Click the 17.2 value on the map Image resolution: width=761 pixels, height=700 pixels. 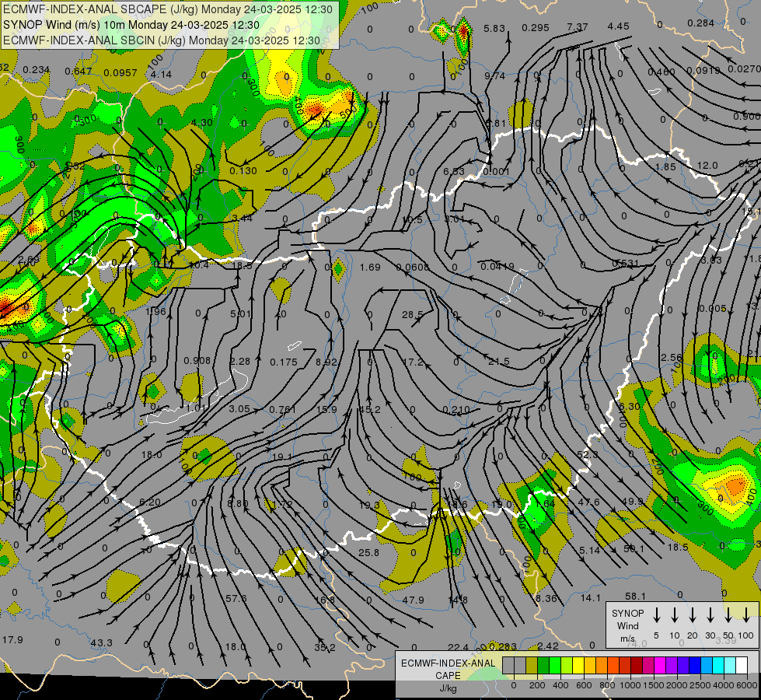[413, 362]
